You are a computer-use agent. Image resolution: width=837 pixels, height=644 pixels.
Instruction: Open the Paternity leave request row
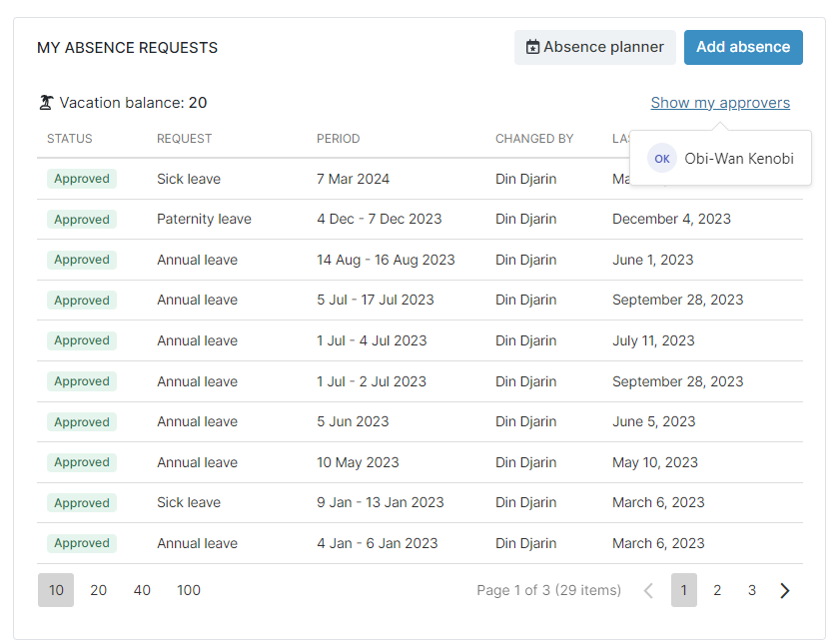point(204,219)
